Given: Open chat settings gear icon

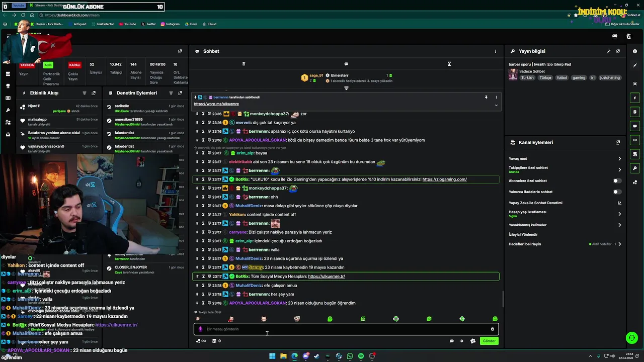Looking at the screenshot, I should coord(462,341).
